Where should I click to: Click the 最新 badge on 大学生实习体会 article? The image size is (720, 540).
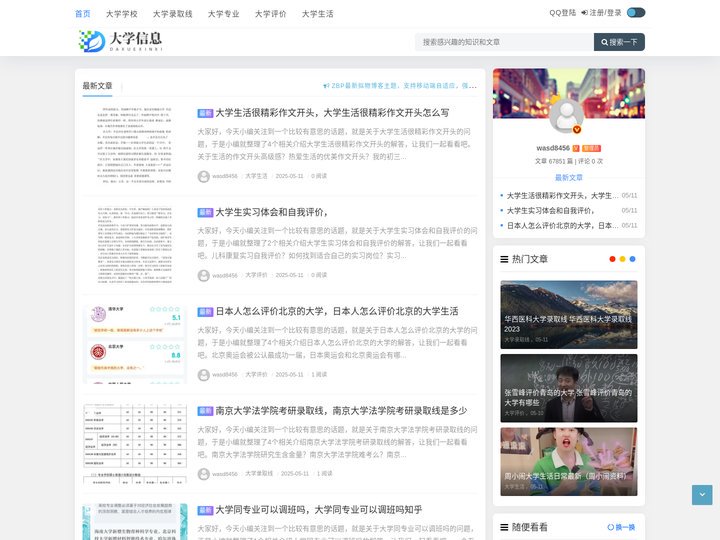(x=205, y=213)
